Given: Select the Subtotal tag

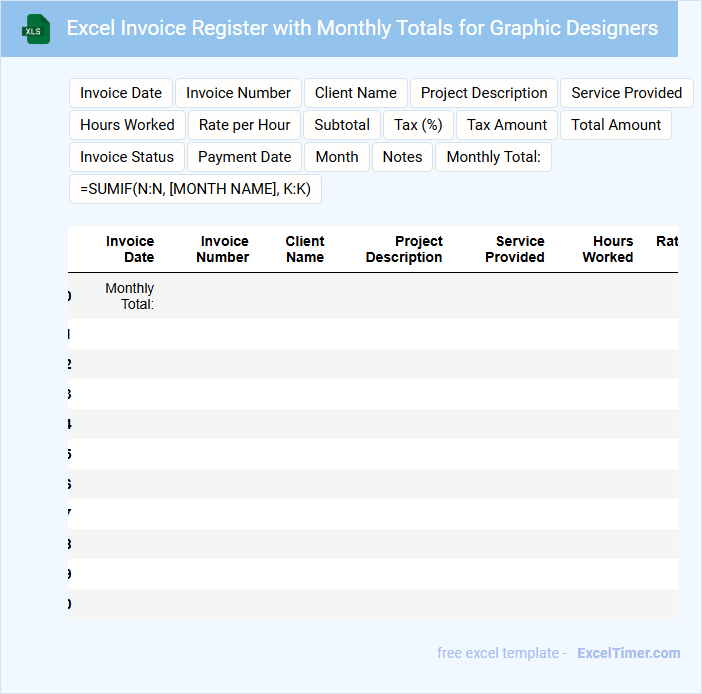Looking at the screenshot, I should 342,125.
